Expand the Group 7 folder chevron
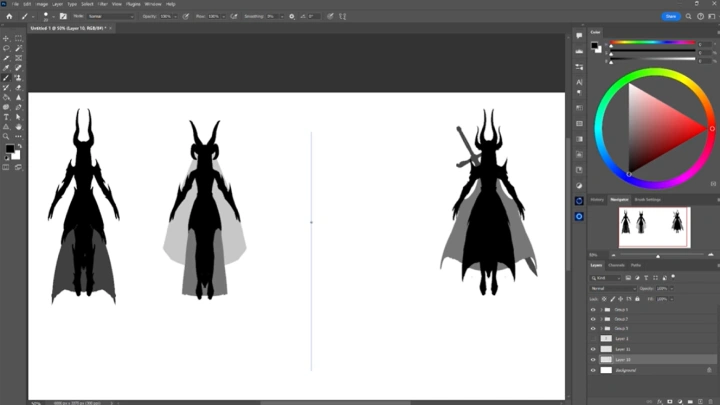Image resolution: width=720 pixels, height=405 pixels. [x=601, y=319]
